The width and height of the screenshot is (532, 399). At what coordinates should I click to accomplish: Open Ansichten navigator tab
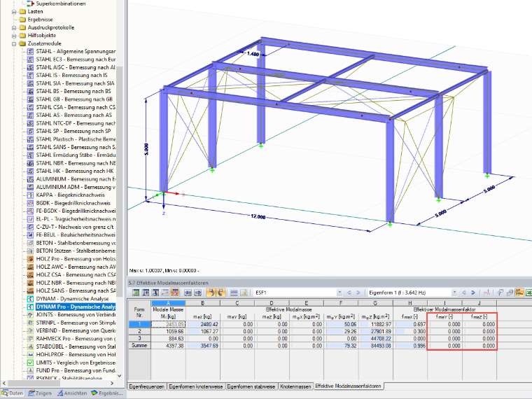72,393
